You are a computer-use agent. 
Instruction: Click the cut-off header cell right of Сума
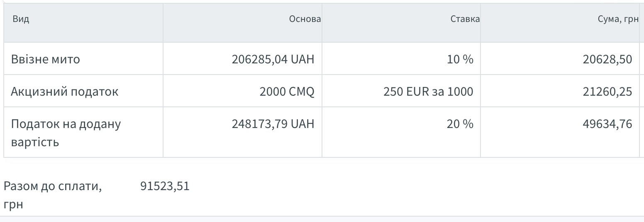(x=642, y=23)
